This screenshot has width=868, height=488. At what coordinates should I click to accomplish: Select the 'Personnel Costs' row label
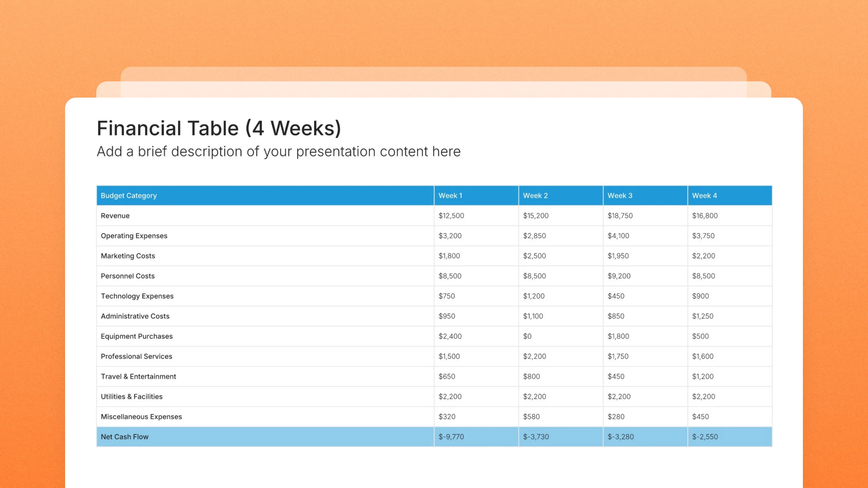(127, 276)
